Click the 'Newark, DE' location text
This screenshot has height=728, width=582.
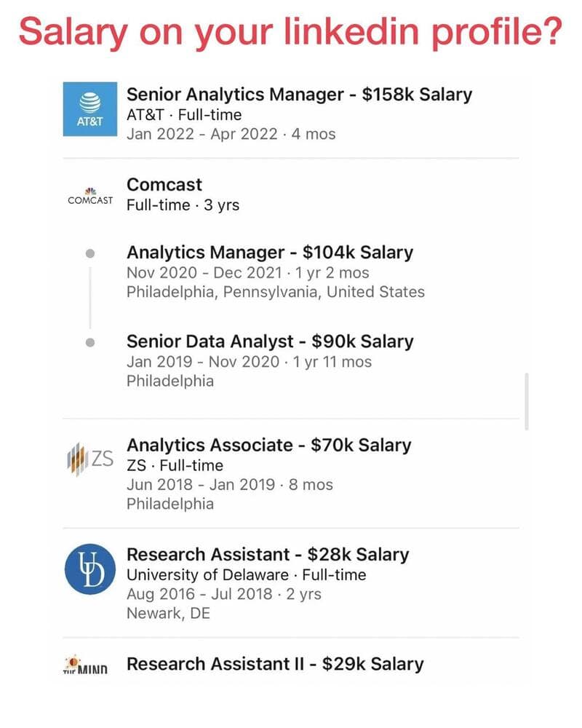[x=168, y=613]
